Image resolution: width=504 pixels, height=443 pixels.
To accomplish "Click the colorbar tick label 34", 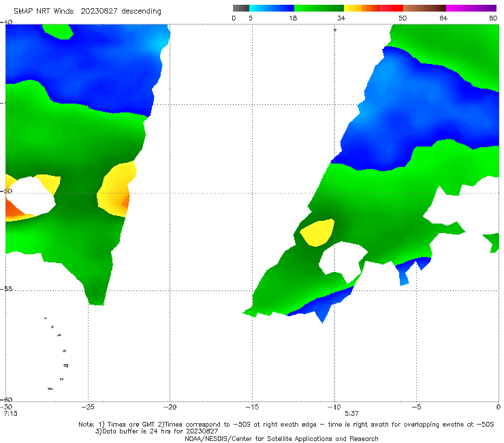I will click(x=341, y=18).
